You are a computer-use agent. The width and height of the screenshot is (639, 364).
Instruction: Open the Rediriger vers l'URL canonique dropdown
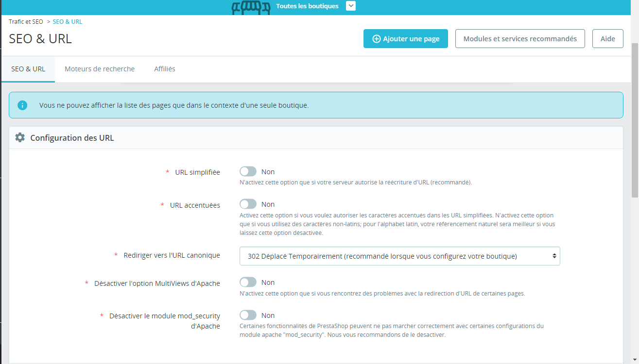tap(399, 256)
